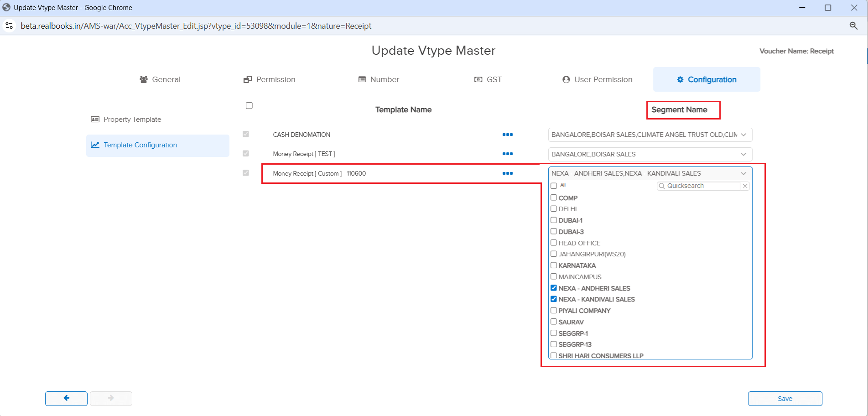Clear the Quicksearch field with X icon
Image resolution: width=868 pixels, height=416 pixels.
tap(745, 186)
